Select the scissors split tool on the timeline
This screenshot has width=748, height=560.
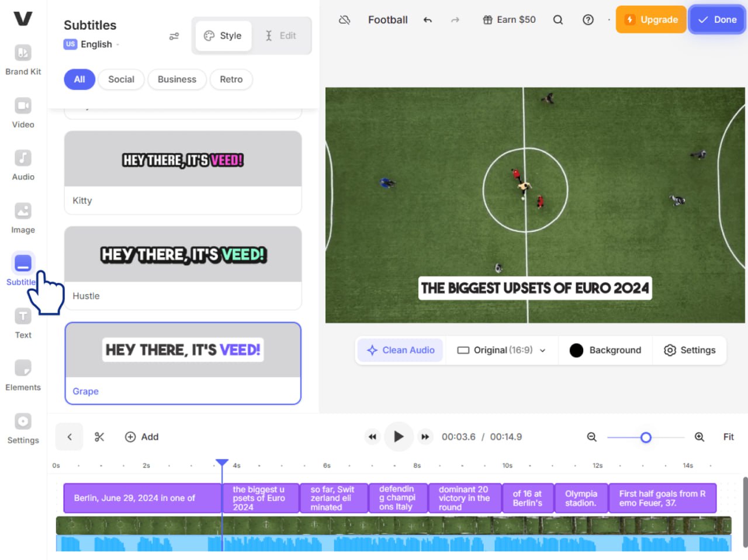tap(99, 437)
